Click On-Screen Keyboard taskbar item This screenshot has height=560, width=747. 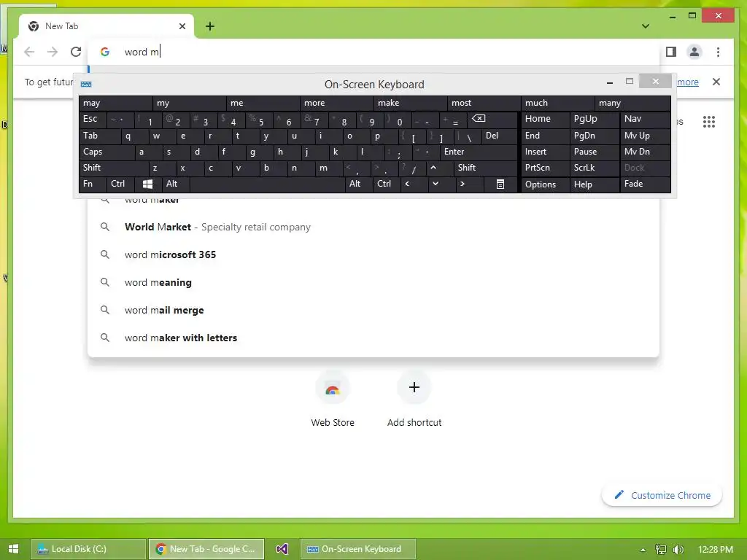(x=357, y=549)
